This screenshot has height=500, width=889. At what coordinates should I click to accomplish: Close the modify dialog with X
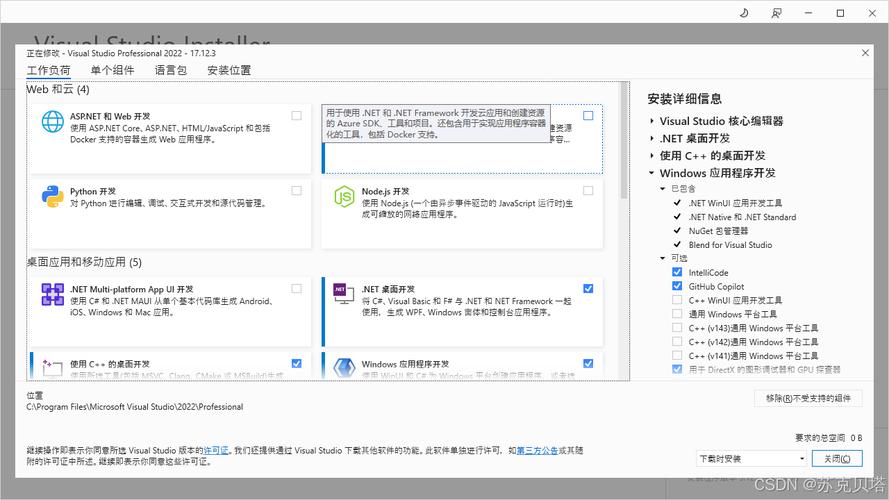(x=865, y=53)
